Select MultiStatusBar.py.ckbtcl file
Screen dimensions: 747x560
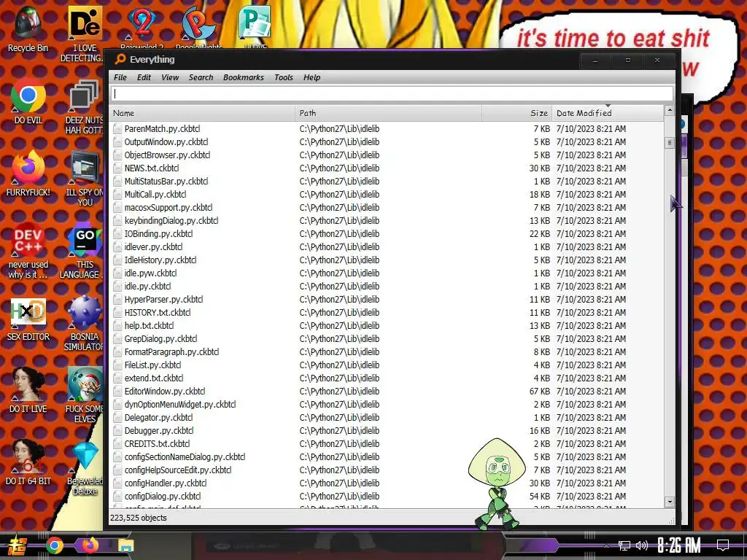(x=386, y=181)
